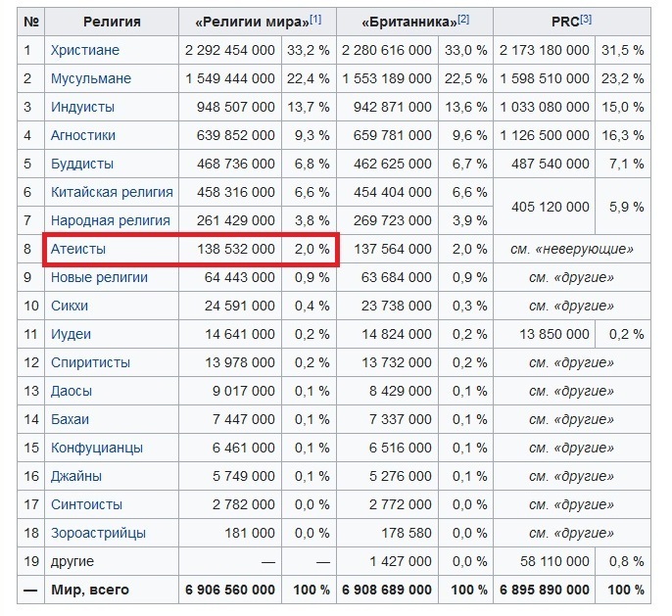
Task: Open the Новые религии link
Action: click(99, 277)
